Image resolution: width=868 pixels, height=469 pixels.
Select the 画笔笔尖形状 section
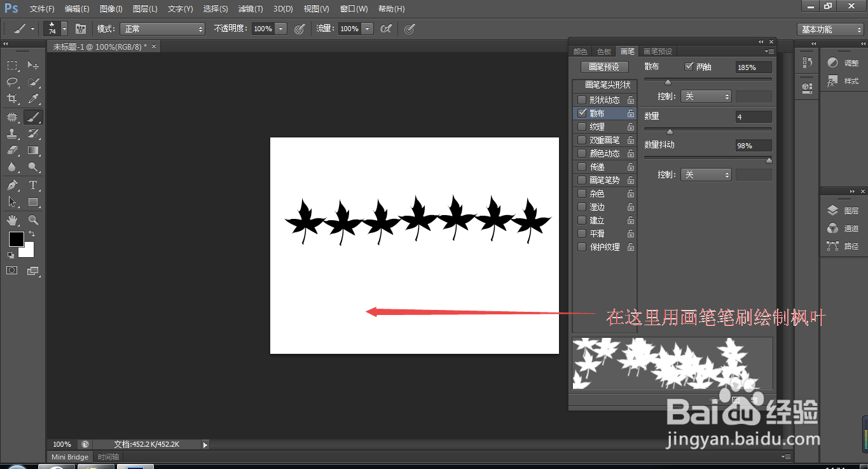tap(604, 85)
